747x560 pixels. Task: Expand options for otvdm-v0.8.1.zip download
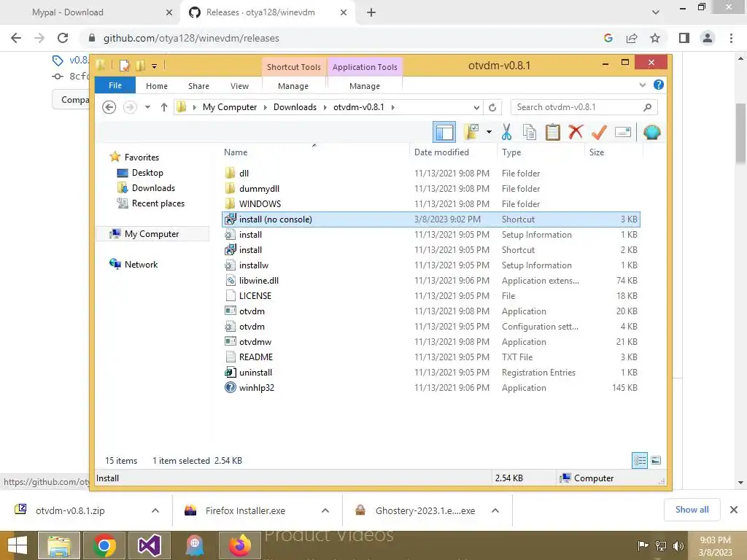point(155,510)
